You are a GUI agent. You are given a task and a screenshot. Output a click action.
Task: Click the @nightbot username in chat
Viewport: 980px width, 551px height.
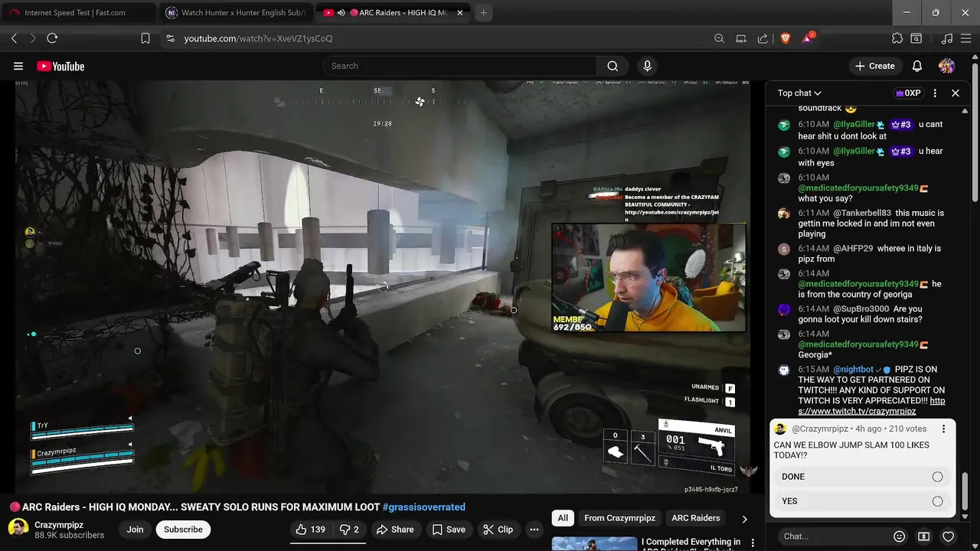pos(853,370)
